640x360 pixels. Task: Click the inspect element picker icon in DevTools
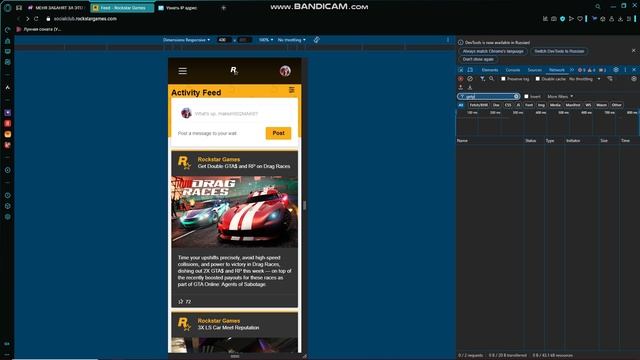point(461,70)
